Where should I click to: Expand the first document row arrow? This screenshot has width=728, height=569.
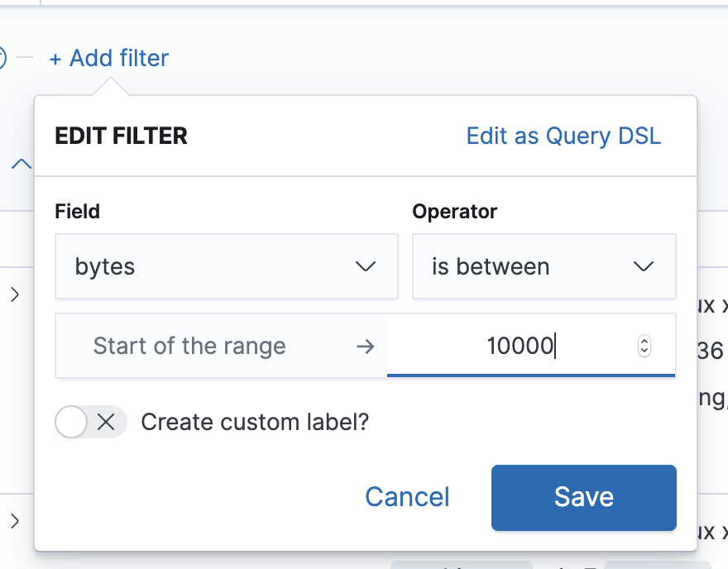point(14,294)
